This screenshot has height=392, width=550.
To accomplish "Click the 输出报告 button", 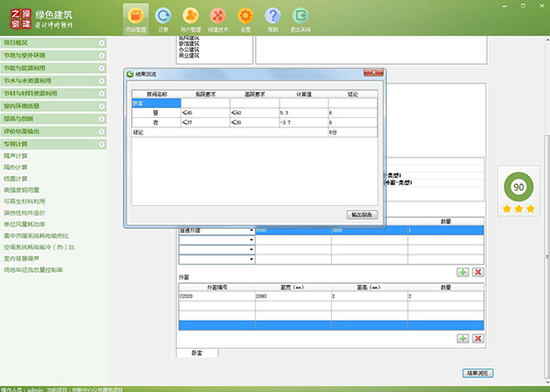I will (x=361, y=214).
